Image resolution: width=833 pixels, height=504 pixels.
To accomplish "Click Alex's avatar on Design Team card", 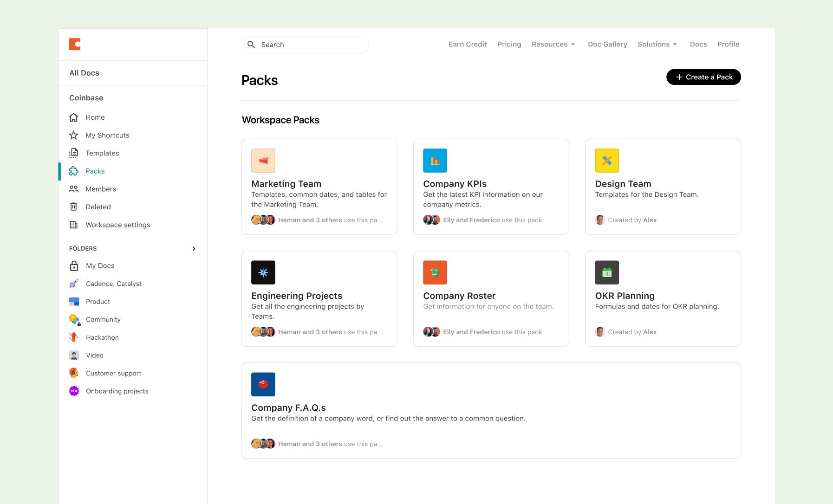I will pos(600,220).
